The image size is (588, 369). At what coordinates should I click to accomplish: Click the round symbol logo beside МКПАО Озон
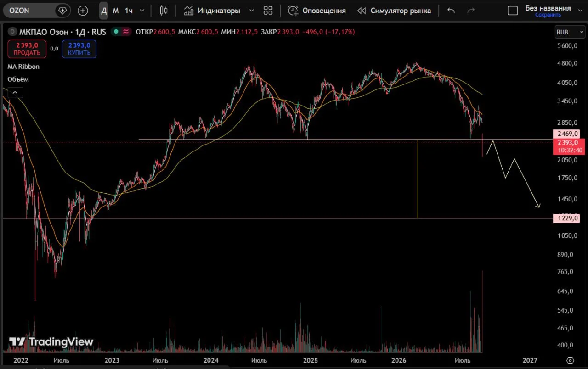12,32
